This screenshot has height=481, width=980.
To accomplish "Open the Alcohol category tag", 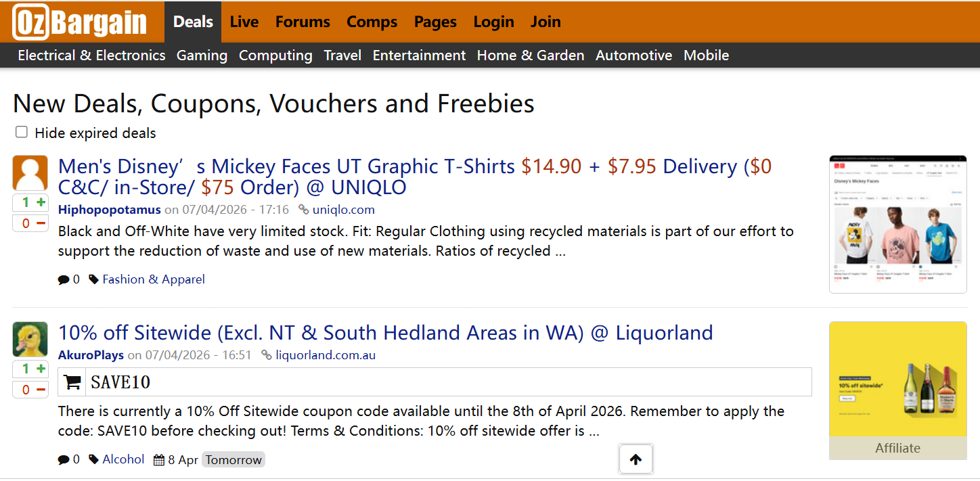I will [123, 459].
